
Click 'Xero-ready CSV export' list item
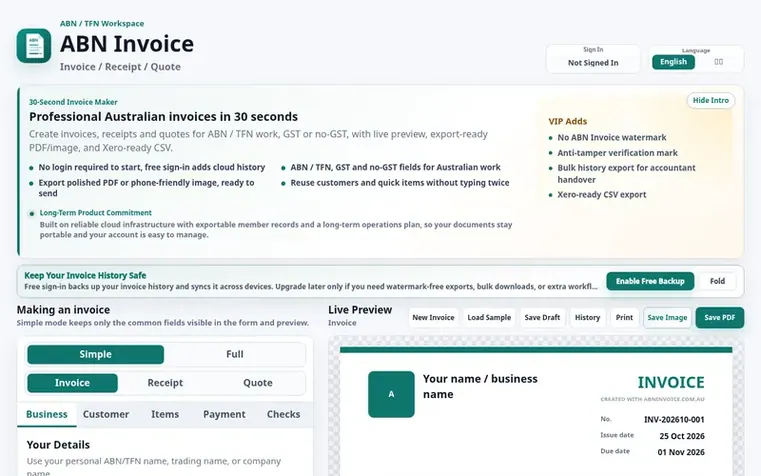(601, 195)
